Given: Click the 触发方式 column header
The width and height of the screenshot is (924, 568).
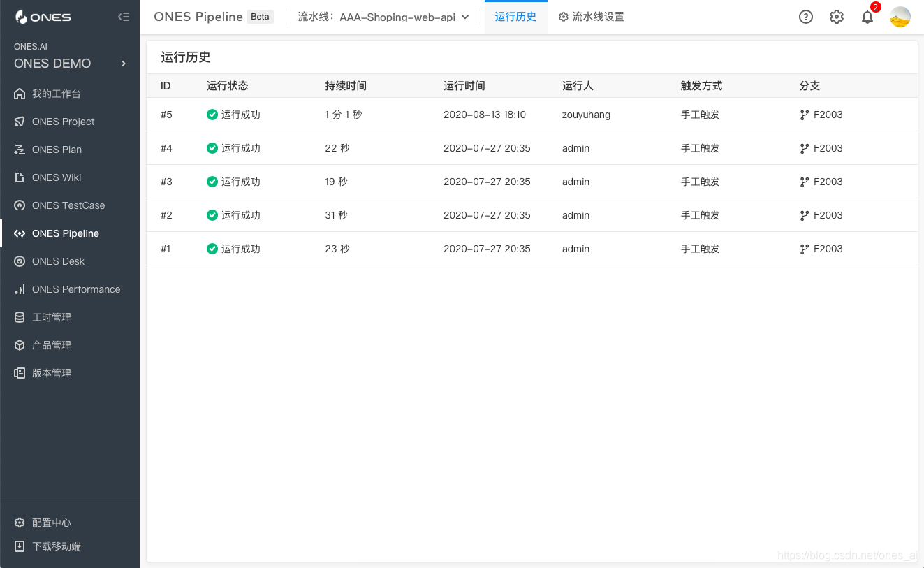Looking at the screenshot, I should [x=701, y=86].
